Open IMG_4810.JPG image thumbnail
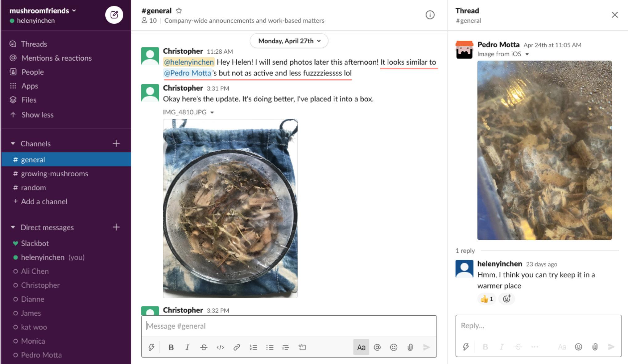Image resolution: width=628 pixels, height=364 pixels. pyautogui.click(x=230, y=208)
